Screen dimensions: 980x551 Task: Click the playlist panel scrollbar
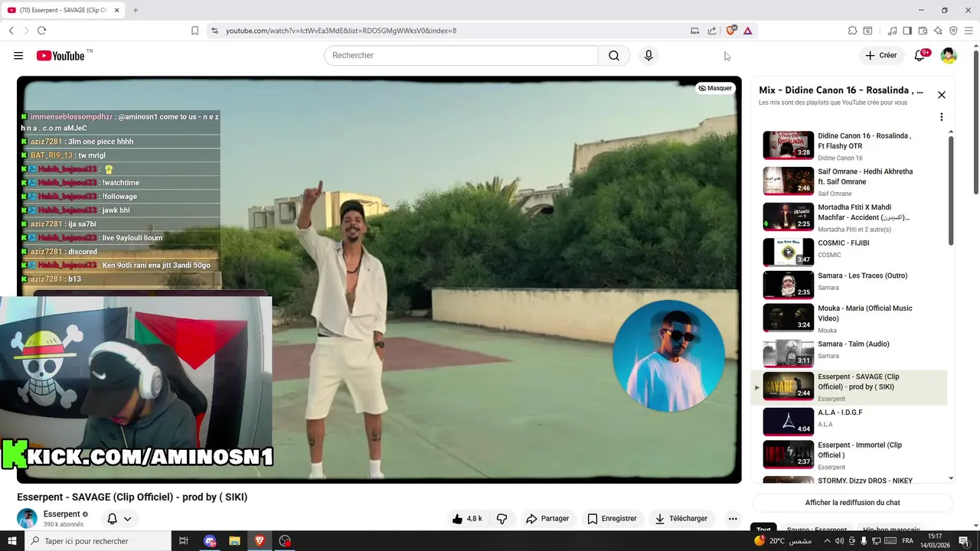951,191
